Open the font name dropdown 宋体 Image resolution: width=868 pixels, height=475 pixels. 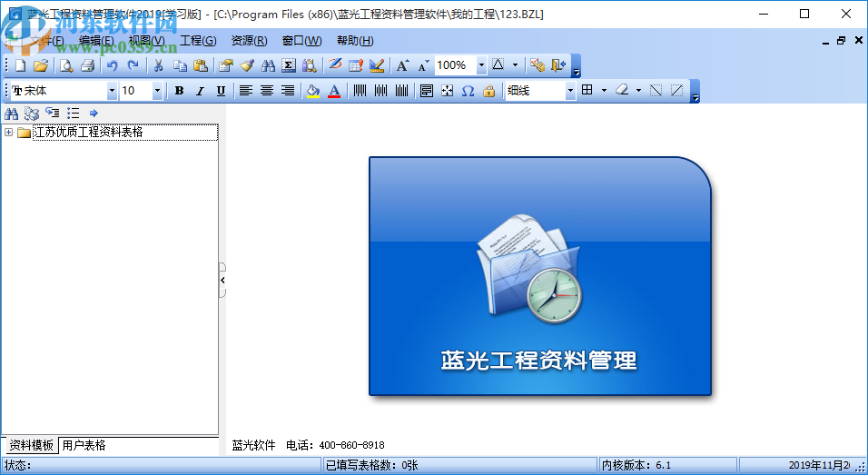[x=112, y=90]
